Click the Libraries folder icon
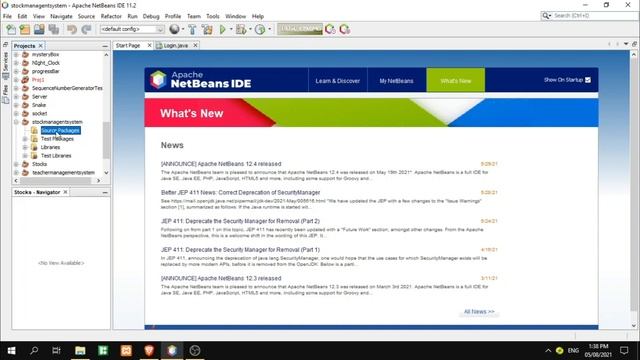640x360 pixels. pyautogui.click(x=34, y=147)
